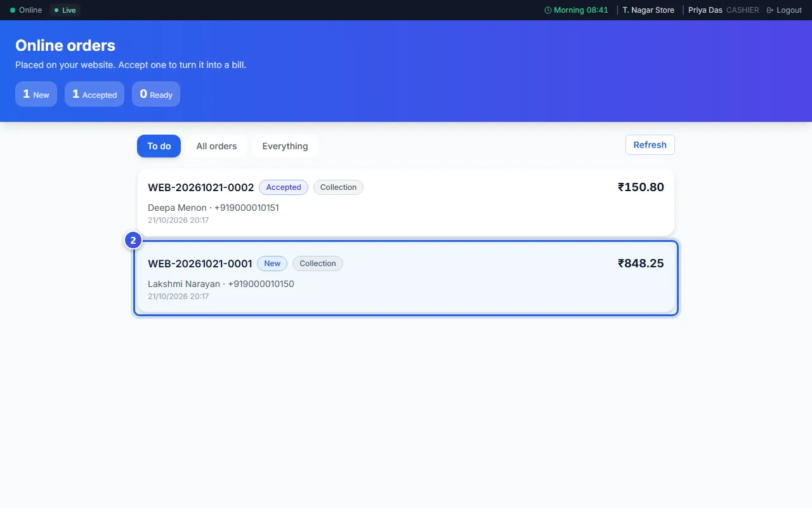
Task: Select customer Lakshmi Narayan · +919000010150
Action: click(x=221, y=284)
